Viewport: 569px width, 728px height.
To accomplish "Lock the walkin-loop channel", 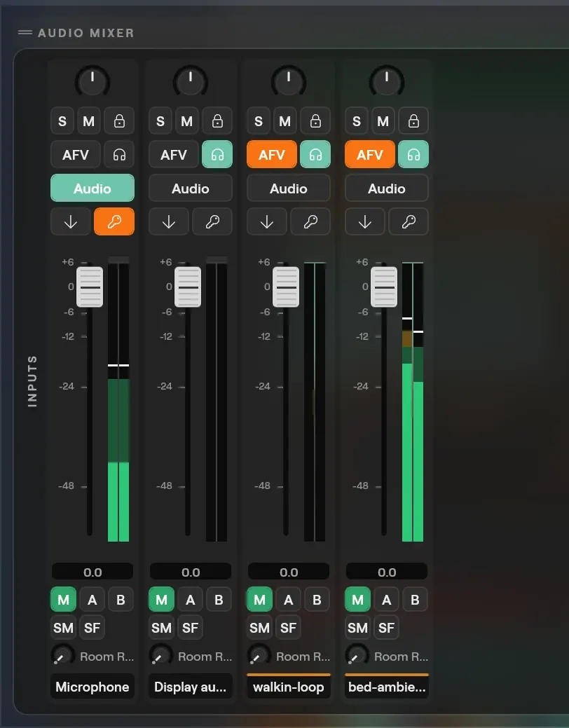I will pyautogui.click(x=315, y=121).
